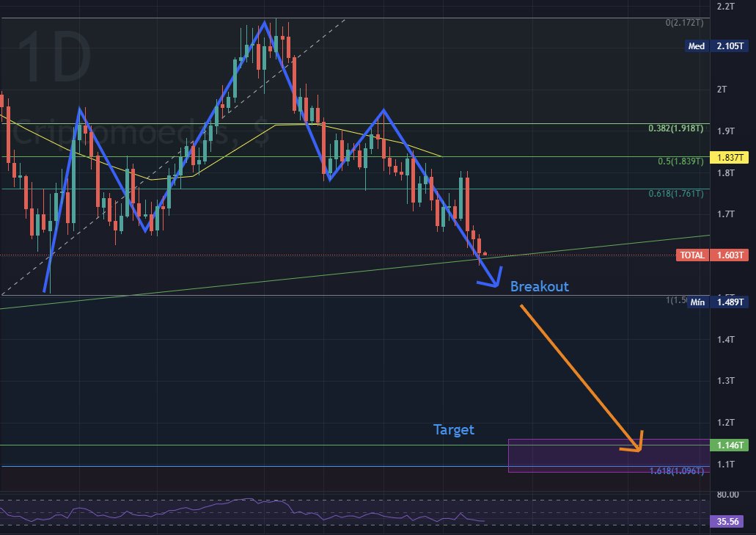Click the 80.00 RSI axis value
The width and height of the screenshot is (756, 535).
[727, 495]
